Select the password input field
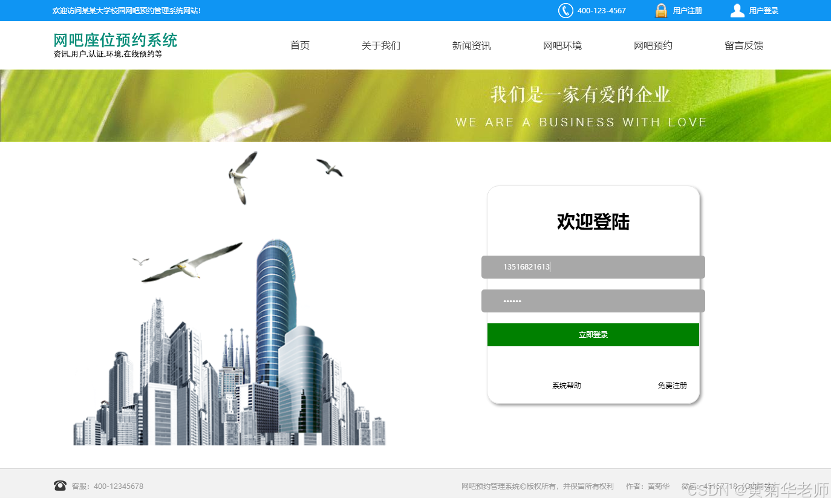831x504 pixels. (593, 300)
